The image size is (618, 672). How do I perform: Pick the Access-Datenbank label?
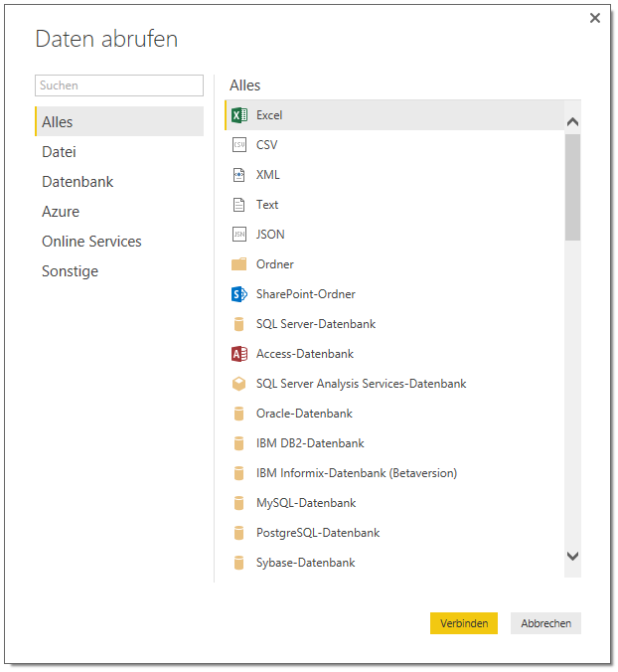(305, 354)
